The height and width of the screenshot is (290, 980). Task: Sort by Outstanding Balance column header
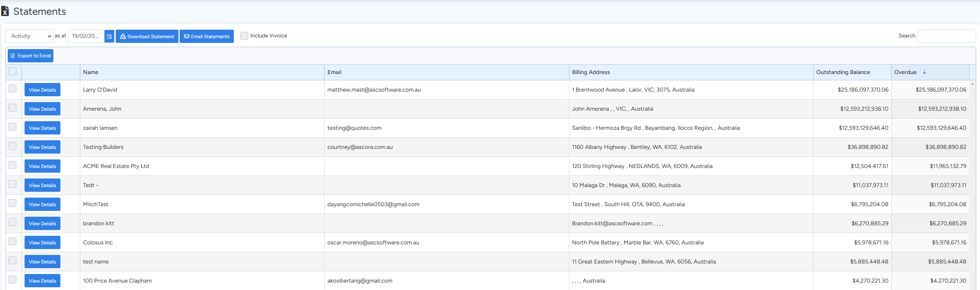tap(843, 72)
